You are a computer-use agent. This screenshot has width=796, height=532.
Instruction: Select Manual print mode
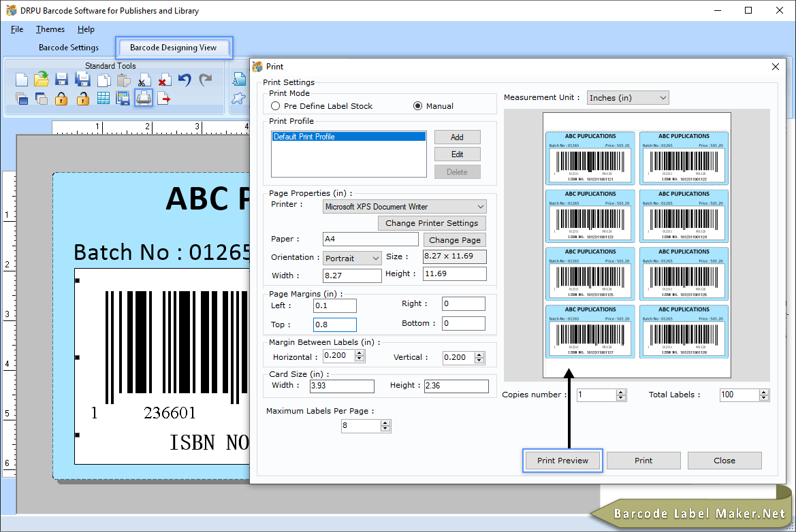(433, 106)
